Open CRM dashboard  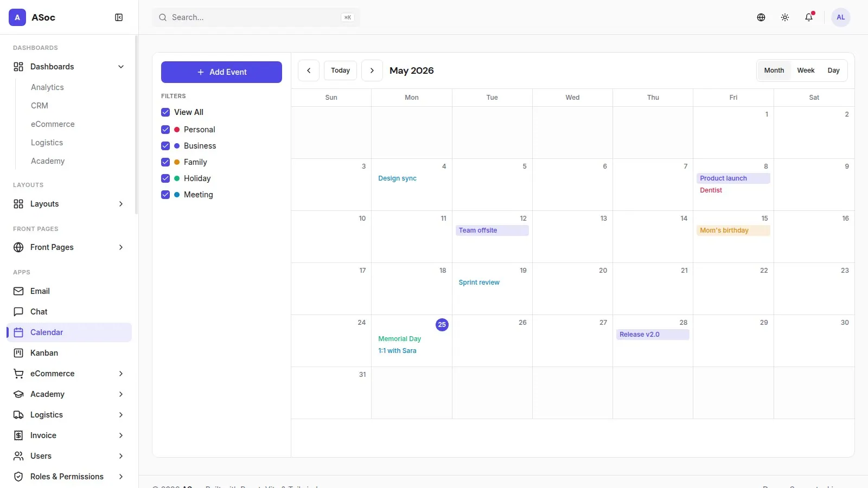pos(40,106)
